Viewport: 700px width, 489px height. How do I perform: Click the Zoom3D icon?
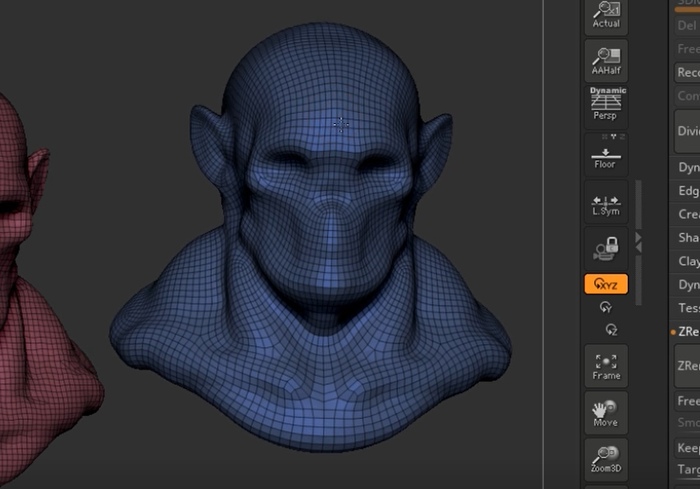coord(606,458)
